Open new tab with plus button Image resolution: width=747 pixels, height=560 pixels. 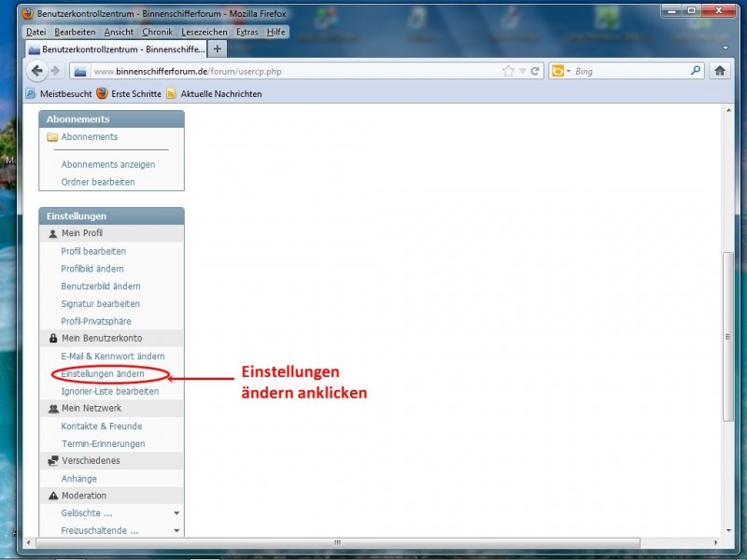(x=218, y=49)
